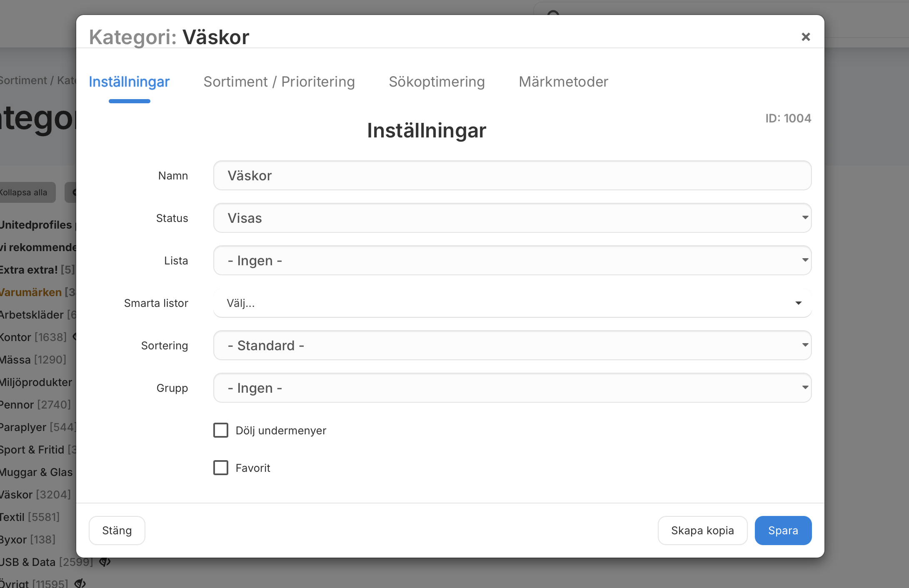The image size is (909, 588).
Task: Open the Sökoptimering tab
Action: coord(437,82)
